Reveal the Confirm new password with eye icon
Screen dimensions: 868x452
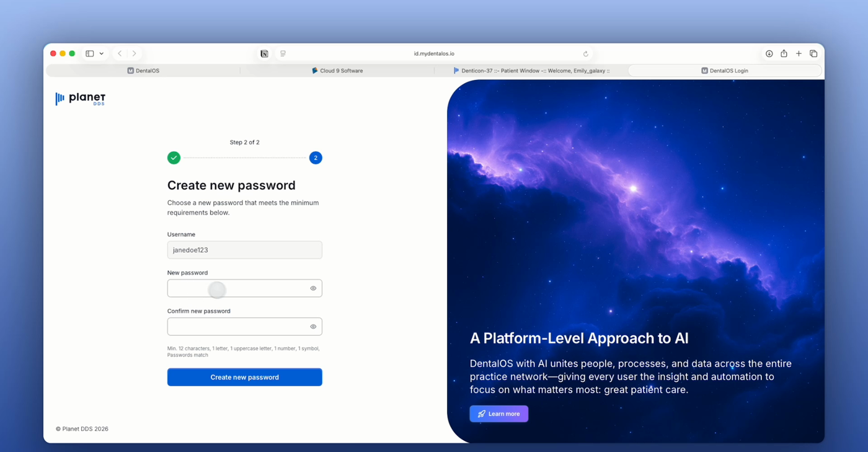tap(313, 327)
